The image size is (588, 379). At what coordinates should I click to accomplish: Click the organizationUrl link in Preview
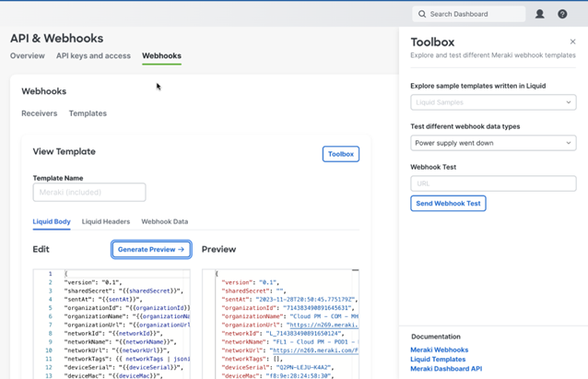coord(324,325)
